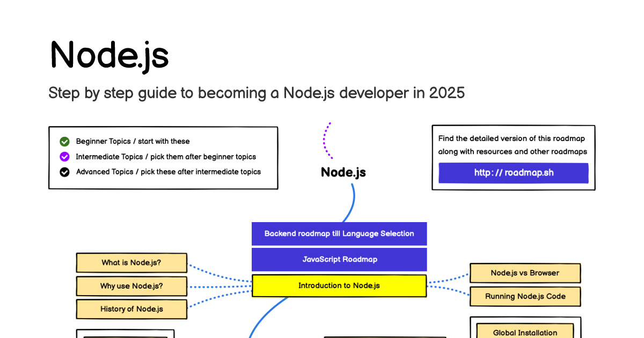644x338 pixels.
Task: Open the History of Node.js topic
Action: (x=131, y=309)
